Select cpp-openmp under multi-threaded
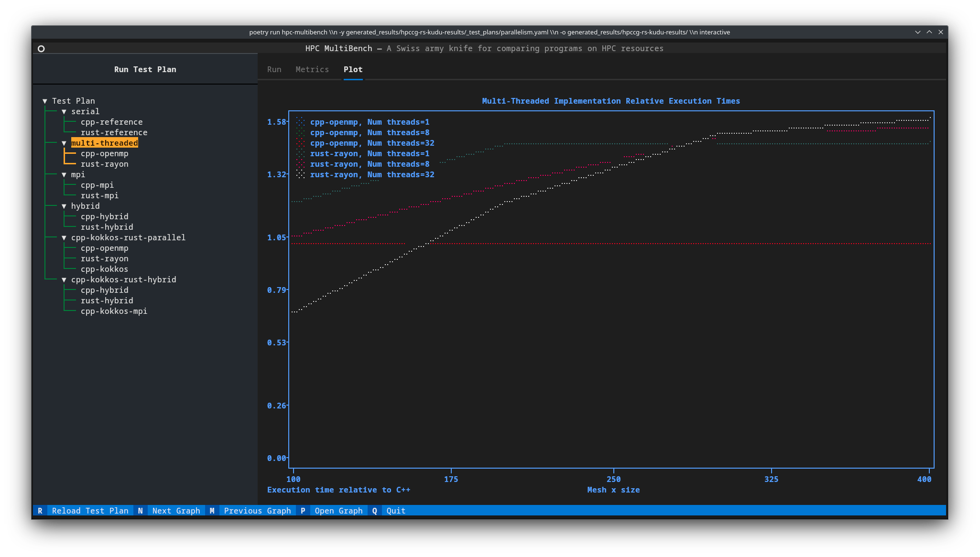 [104, 153]
